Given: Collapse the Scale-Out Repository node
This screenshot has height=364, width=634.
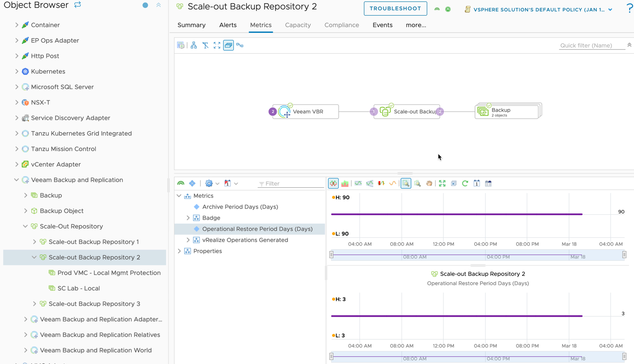Looking at the screenshot, I should [x=26, y=226].
